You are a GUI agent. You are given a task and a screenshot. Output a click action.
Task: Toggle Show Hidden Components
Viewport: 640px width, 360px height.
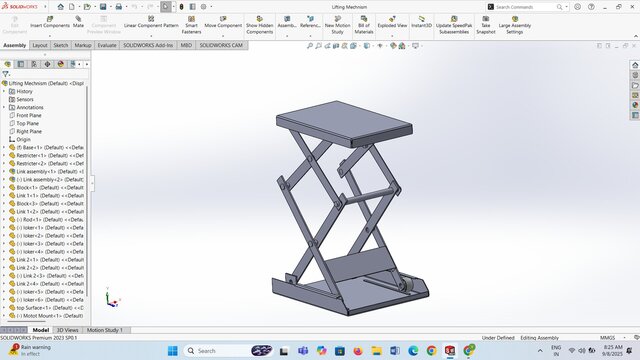point(260,25)
